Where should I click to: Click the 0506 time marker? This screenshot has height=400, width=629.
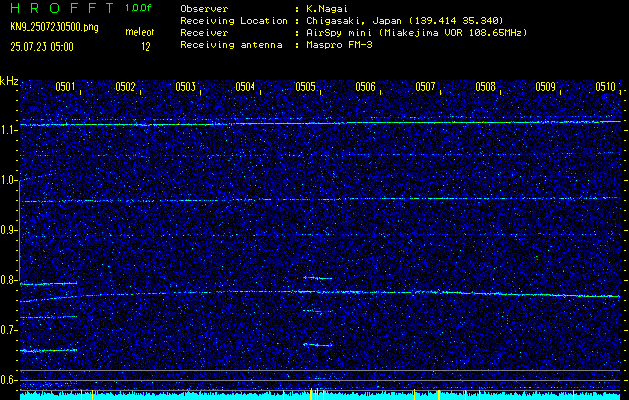[x=365, y=87]
